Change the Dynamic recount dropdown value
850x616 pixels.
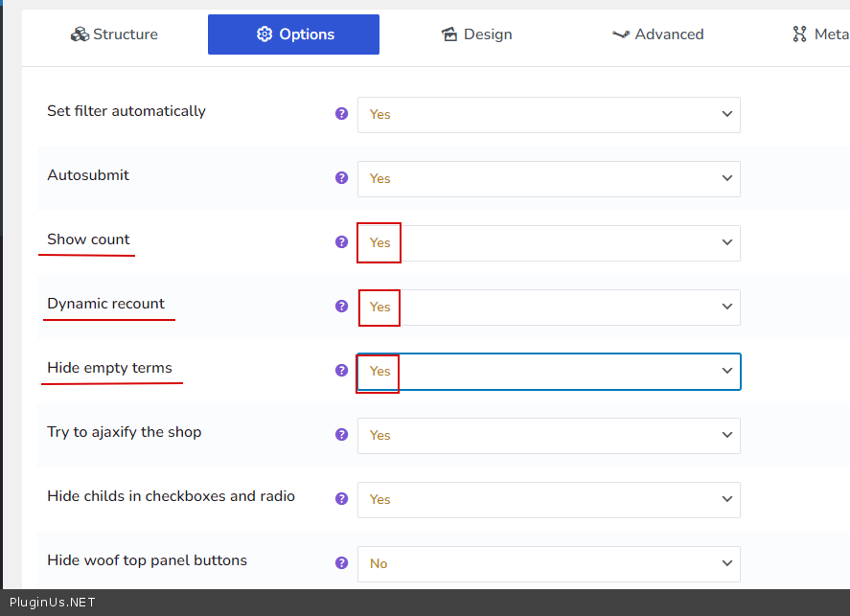[x=548, y=307]
